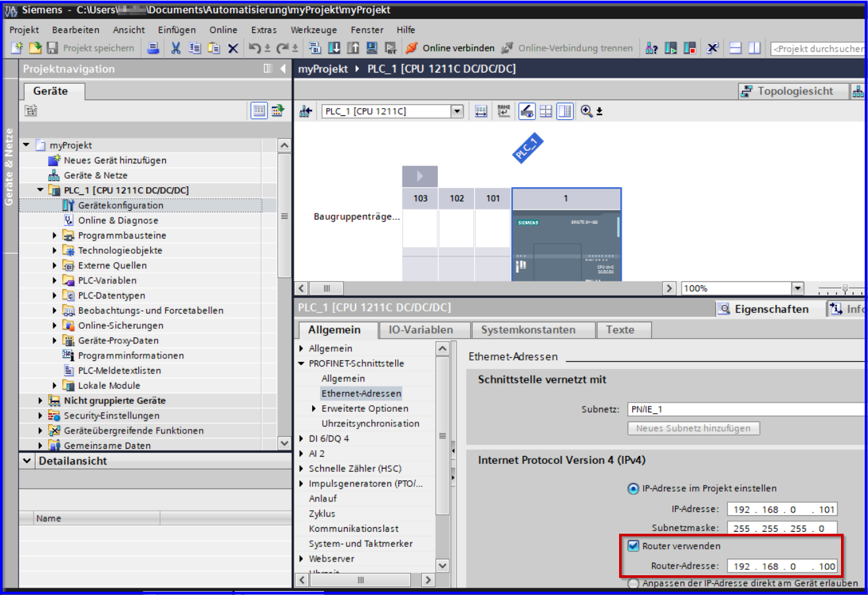The height and width of the screenshot is (595, 868).
Task: Click the stop CPU icon
Action: (690, 48)
